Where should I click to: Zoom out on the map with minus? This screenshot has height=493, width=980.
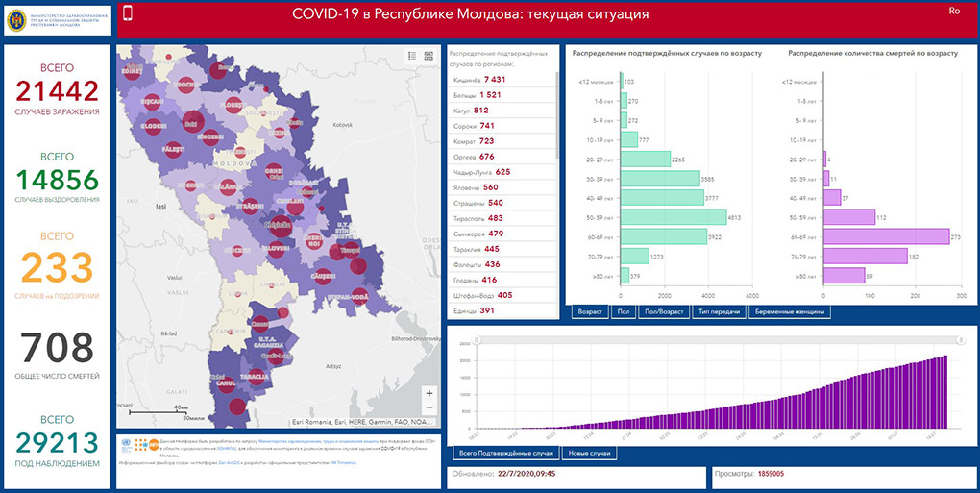pyautogui.click(x=429, y=408)
